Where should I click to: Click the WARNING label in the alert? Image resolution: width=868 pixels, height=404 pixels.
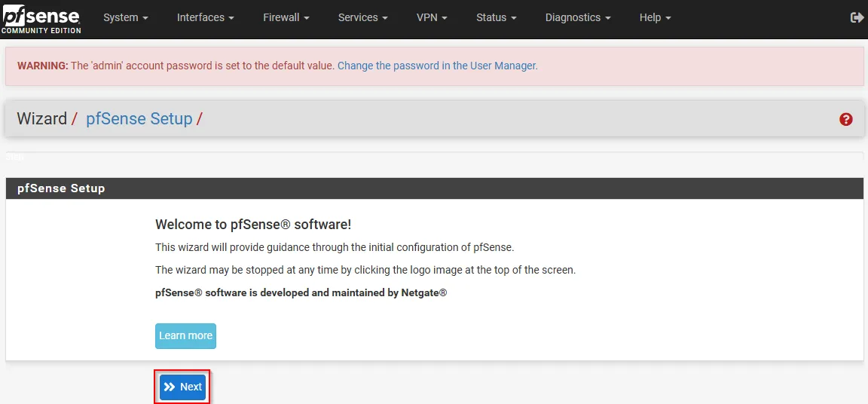(43, 66)
